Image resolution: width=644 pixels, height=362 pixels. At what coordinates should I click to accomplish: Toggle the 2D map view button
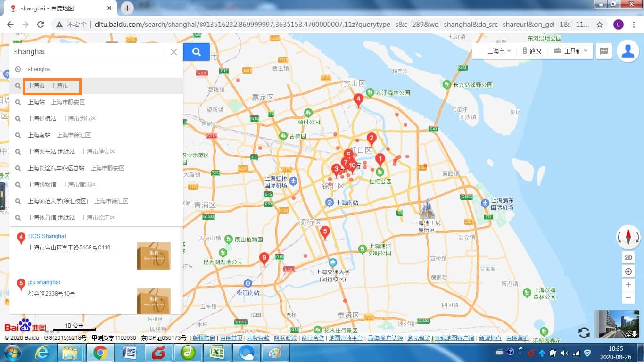628,258
